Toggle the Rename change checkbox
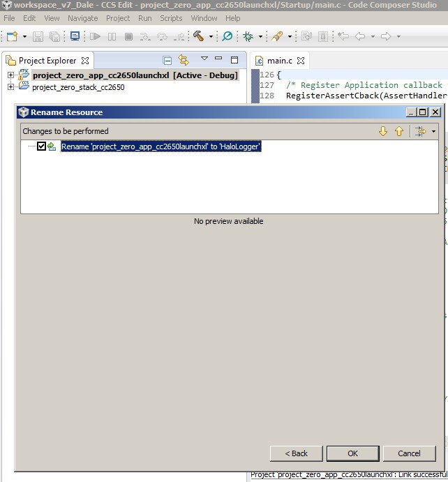This screenshot has height=482, width=448. coord(41,146)
